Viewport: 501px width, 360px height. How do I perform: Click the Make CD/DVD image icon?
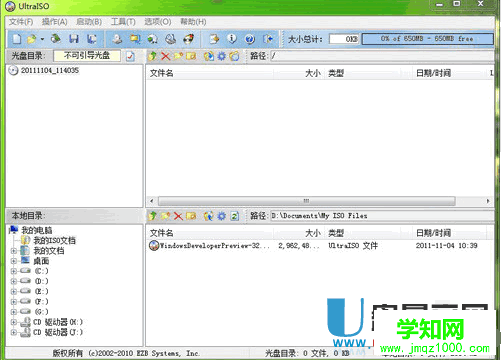[117, 39]
